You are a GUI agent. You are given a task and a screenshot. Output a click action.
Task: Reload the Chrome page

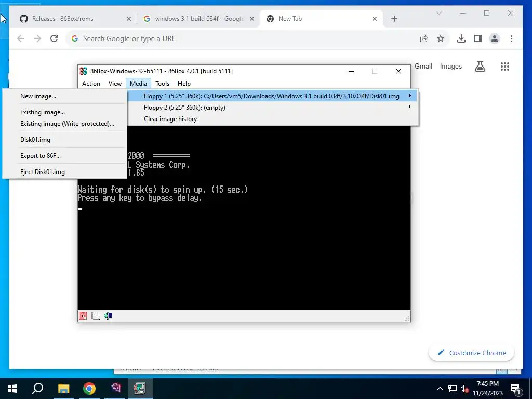pyautogui.click(x=54, y=38)
